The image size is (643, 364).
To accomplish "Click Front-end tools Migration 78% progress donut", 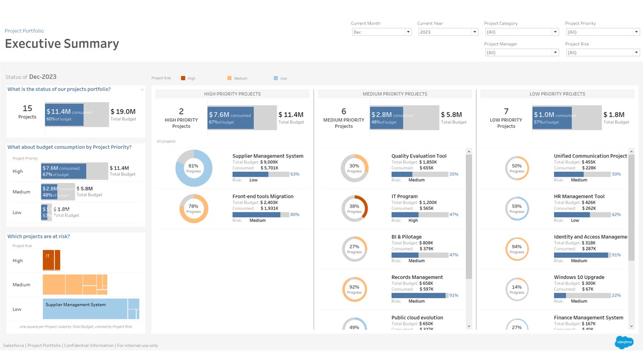I will coord(193,208).
